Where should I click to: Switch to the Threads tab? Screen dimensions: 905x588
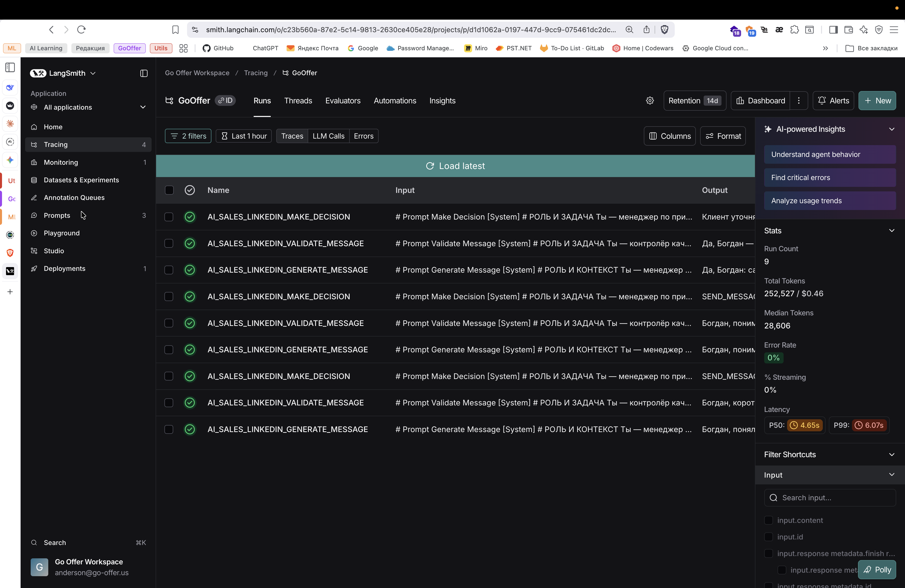point(298,100)
